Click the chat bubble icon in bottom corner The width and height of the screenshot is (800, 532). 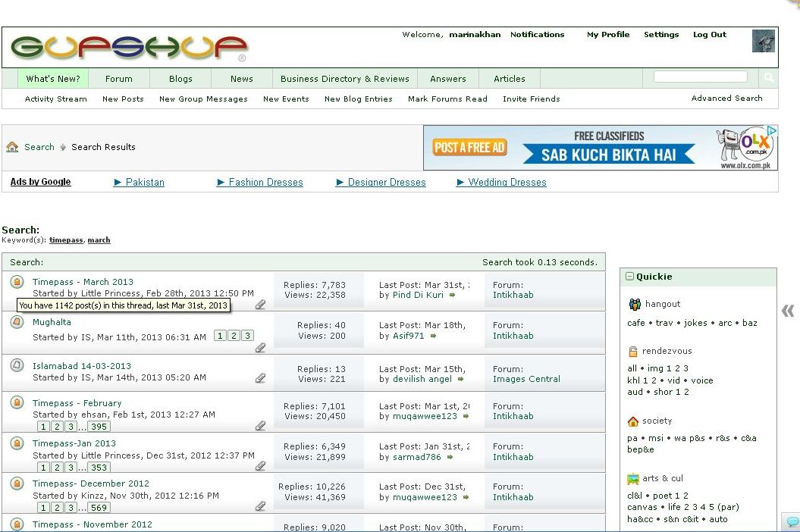click(792, 522)
